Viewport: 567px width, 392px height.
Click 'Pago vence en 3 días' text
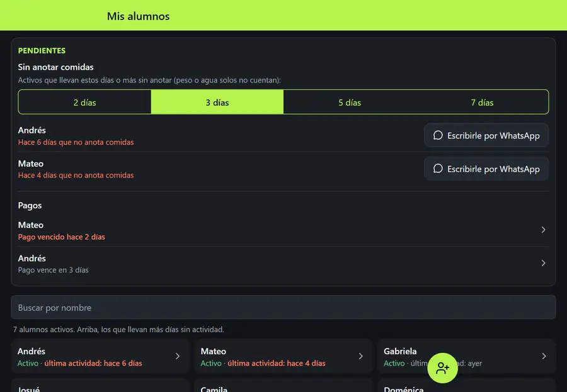pyautogui.click(x=53, y=270)
